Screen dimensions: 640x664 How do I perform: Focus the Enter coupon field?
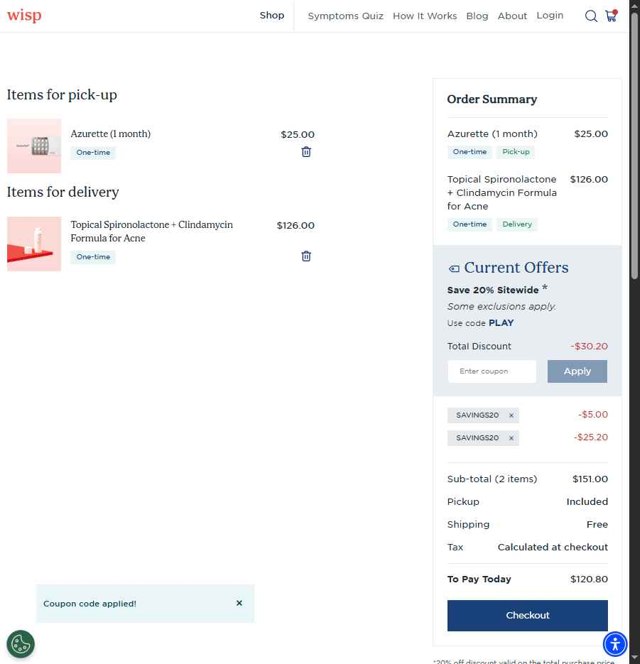tap(492, 371)
